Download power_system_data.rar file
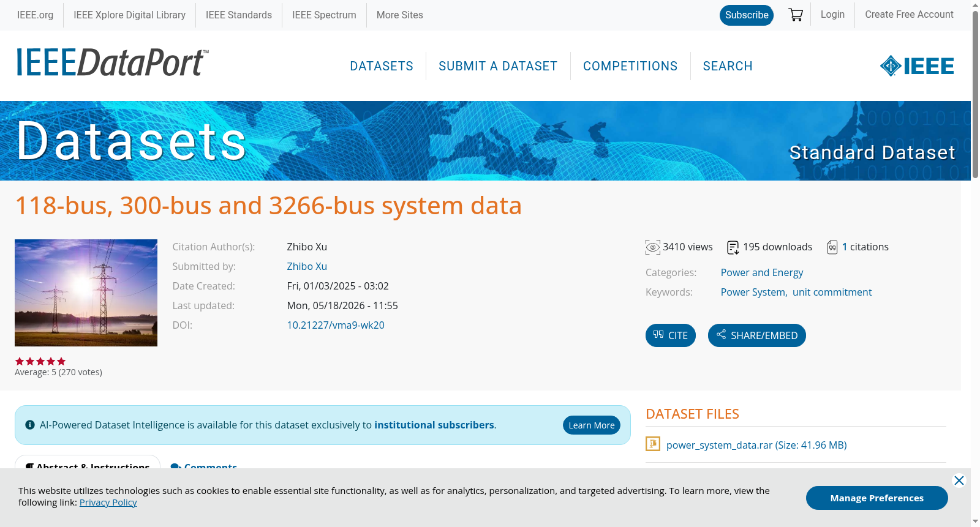 [x=756, y=445]
